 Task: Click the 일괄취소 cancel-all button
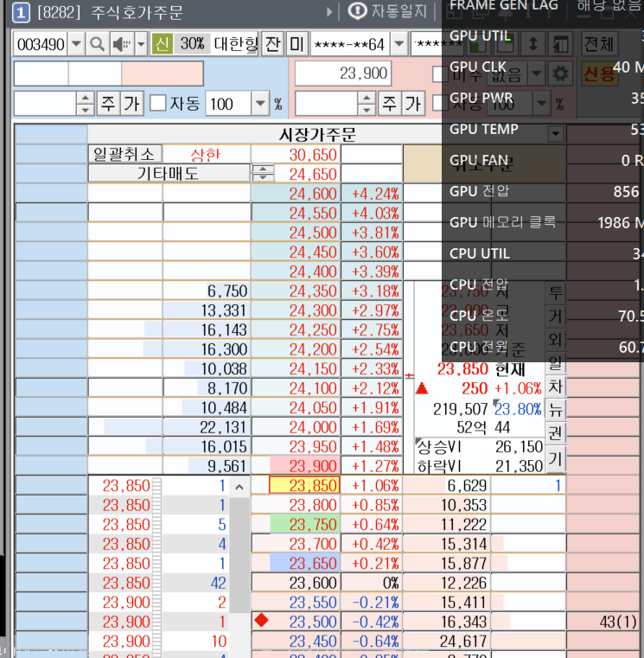124,154
